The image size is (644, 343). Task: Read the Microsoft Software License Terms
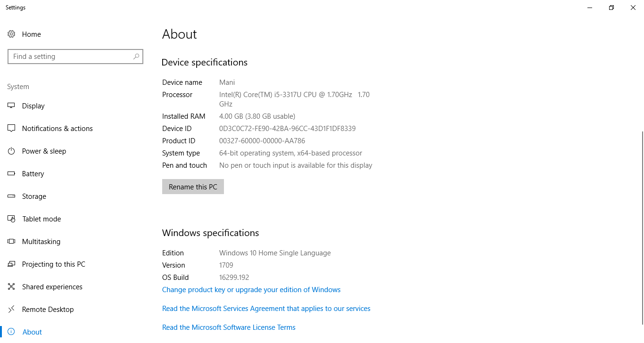pos(229,327)
